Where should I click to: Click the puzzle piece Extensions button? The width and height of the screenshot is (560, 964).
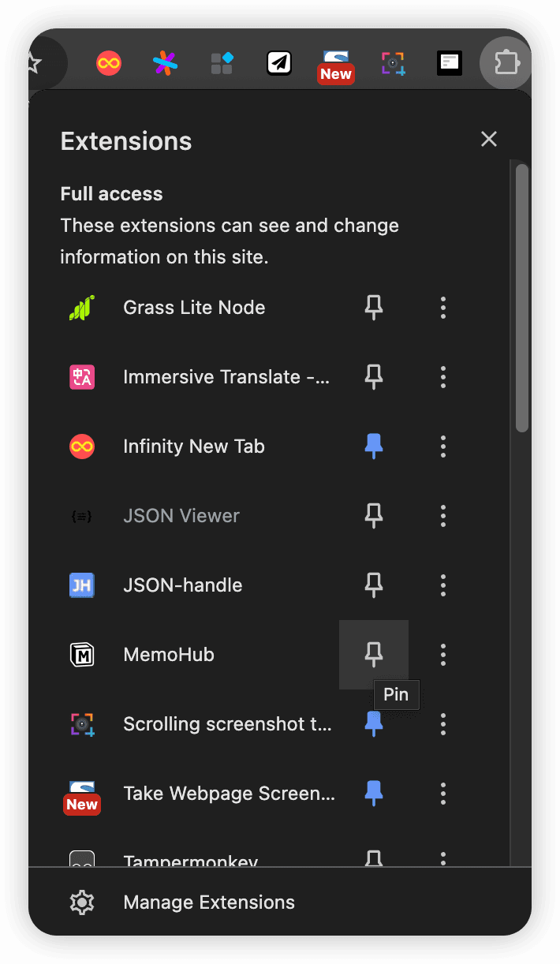[x=505, y=62]
